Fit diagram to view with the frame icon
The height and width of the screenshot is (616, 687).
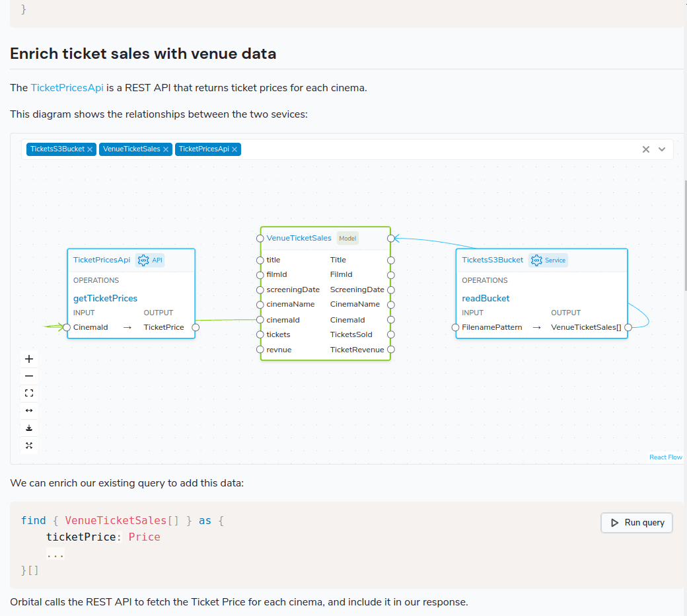pos(29,393)
